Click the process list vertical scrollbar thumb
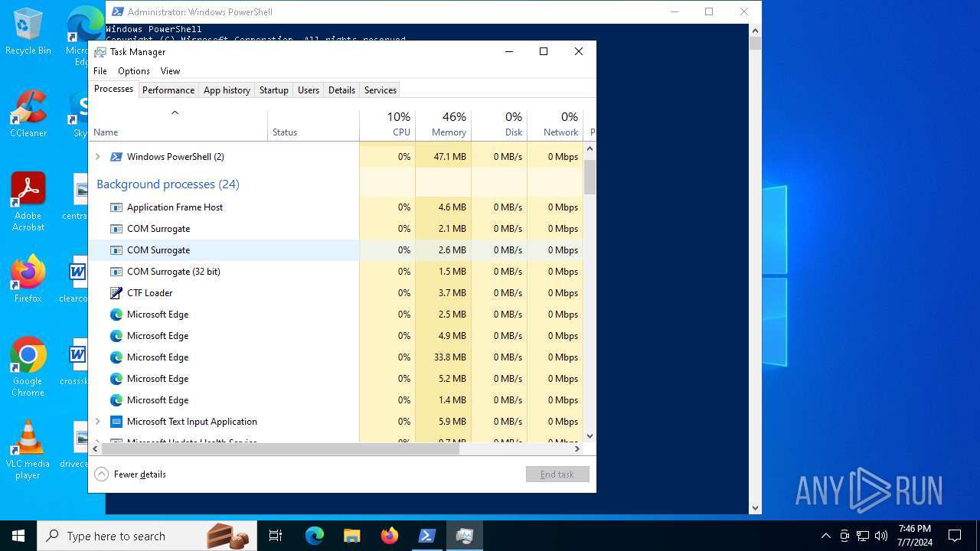 (x=590, y=176)
